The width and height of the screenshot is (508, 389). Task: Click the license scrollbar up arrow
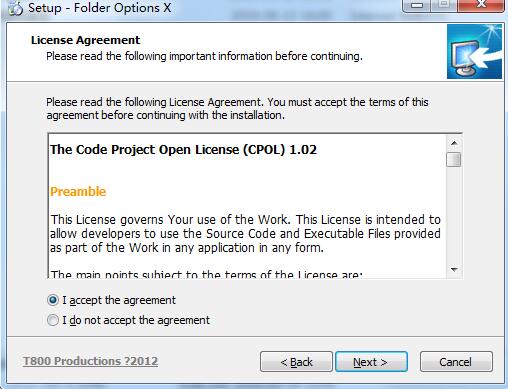(x=454, y=143)
